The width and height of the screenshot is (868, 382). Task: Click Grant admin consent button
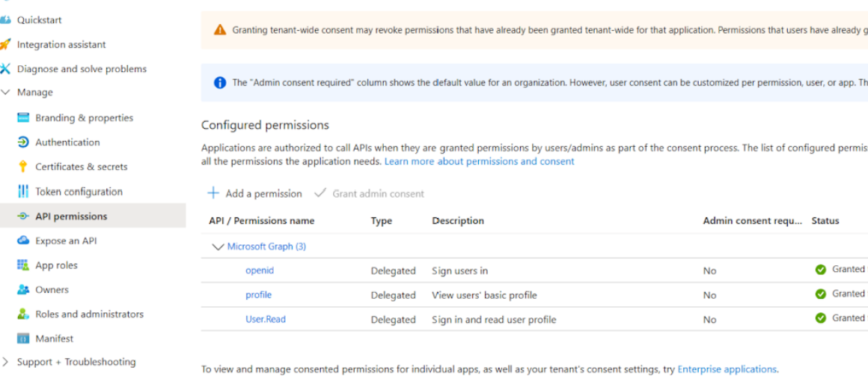coord(370,193)
